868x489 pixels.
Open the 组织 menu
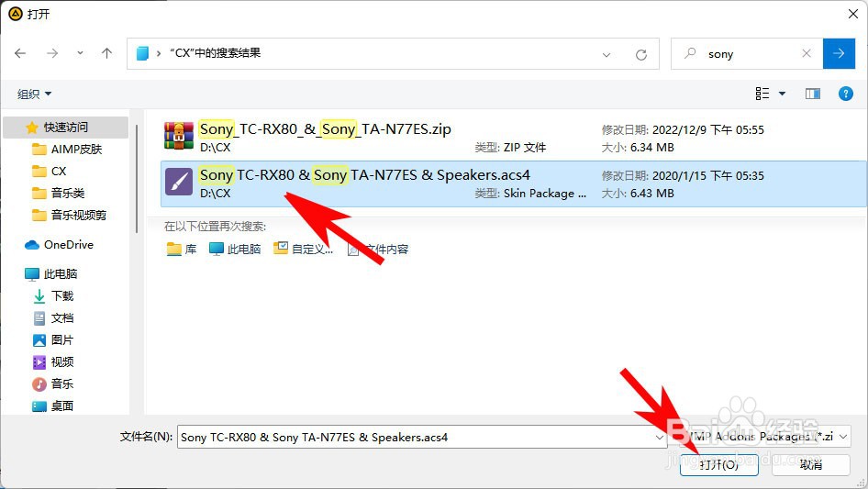pos(34,94)
